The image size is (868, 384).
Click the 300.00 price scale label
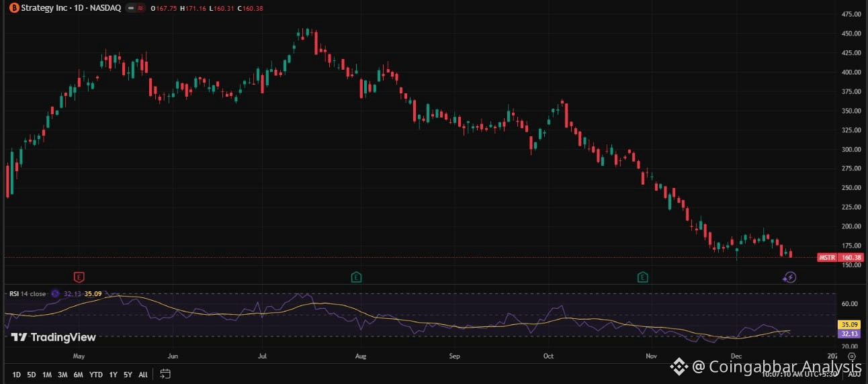[x=851, y=149]
